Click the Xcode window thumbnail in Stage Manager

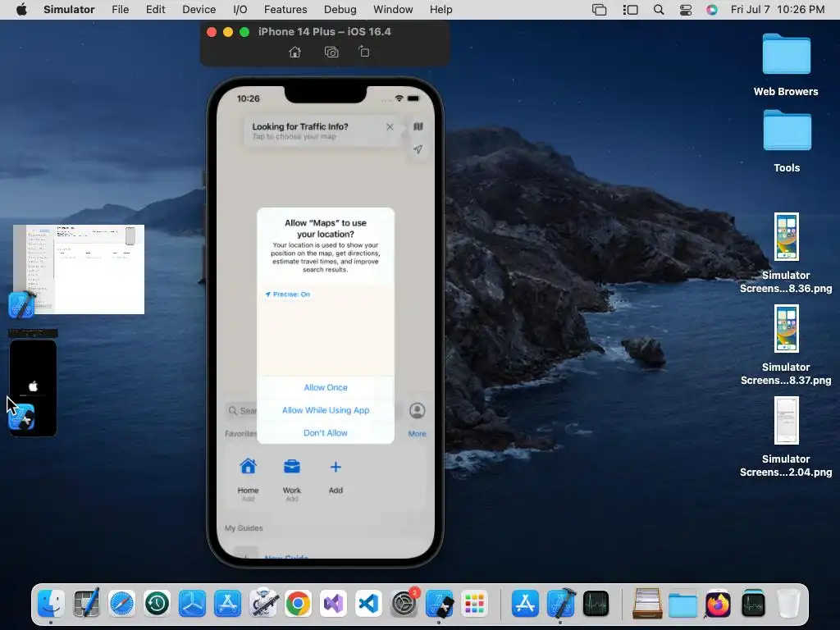point(79,269)
